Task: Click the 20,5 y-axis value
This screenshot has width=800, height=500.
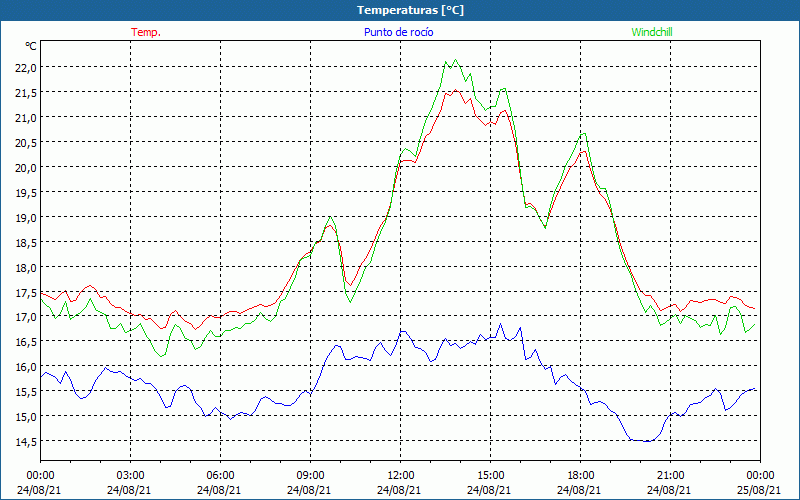Action: pyautogui.click(x=26, y=142)
